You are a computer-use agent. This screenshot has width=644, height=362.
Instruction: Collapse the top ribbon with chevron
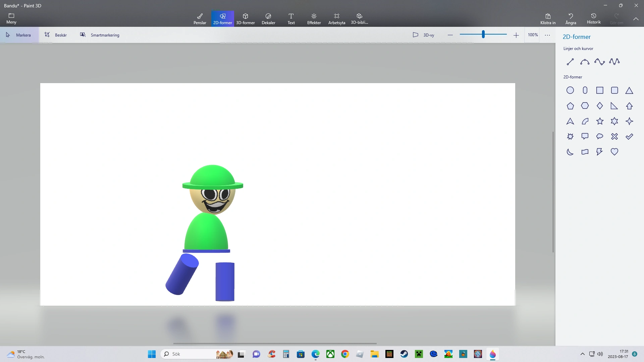[x=636, y=19]
